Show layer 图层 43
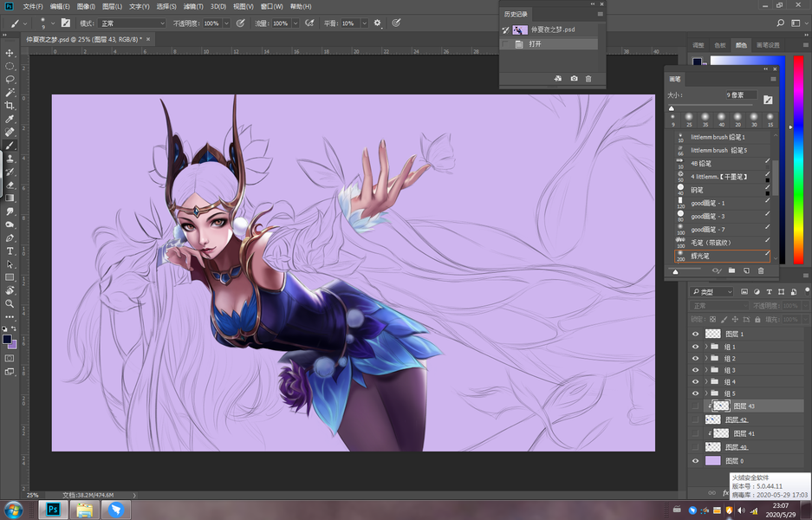The height and width of the screenshot is (520, 812). click(x=695, y=406)
